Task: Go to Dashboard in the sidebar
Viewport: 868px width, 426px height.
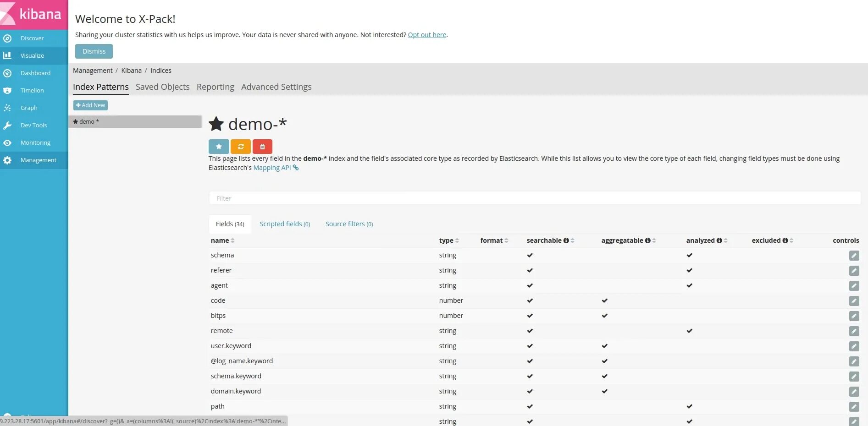Action: 34,73
